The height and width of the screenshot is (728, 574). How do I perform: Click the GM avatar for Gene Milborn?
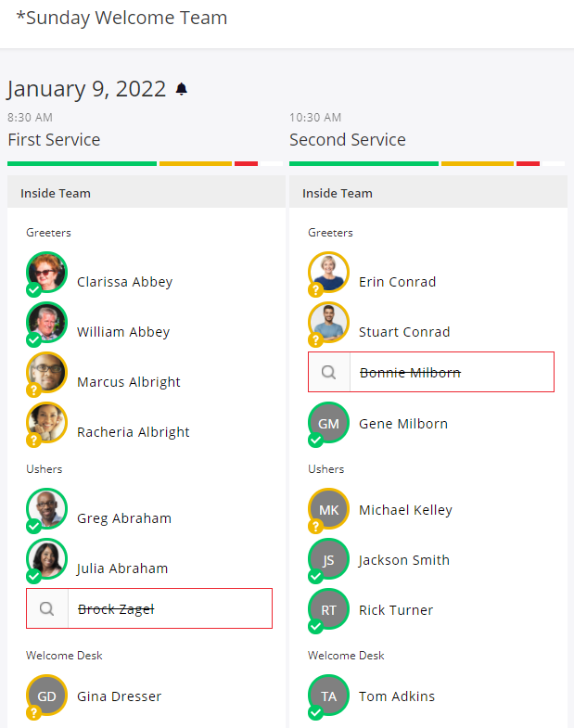click(329, 423)
